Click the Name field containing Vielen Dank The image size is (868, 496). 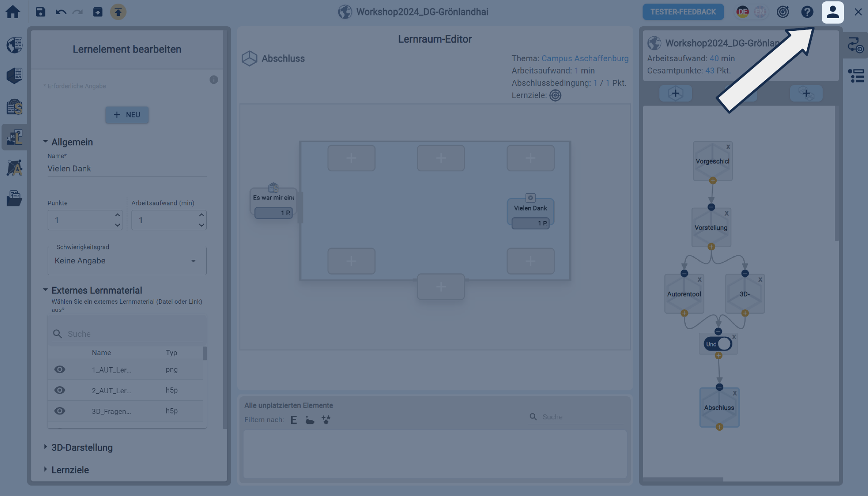pyautogui.click(x=127, y=169)
